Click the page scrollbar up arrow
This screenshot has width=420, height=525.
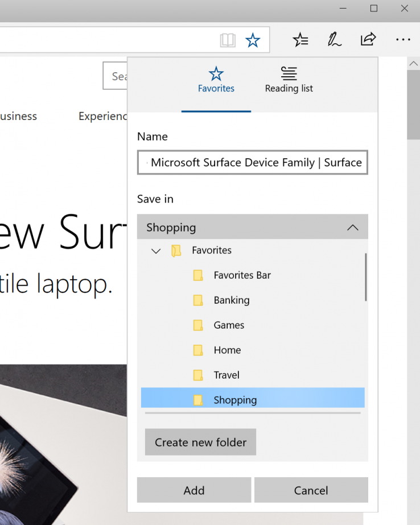pos(413,63)
